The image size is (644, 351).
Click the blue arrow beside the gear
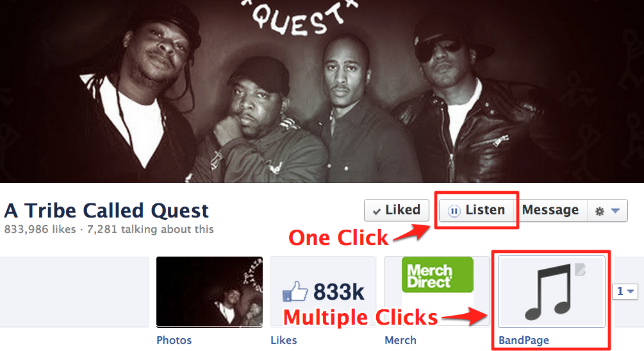tap(615, 210)
